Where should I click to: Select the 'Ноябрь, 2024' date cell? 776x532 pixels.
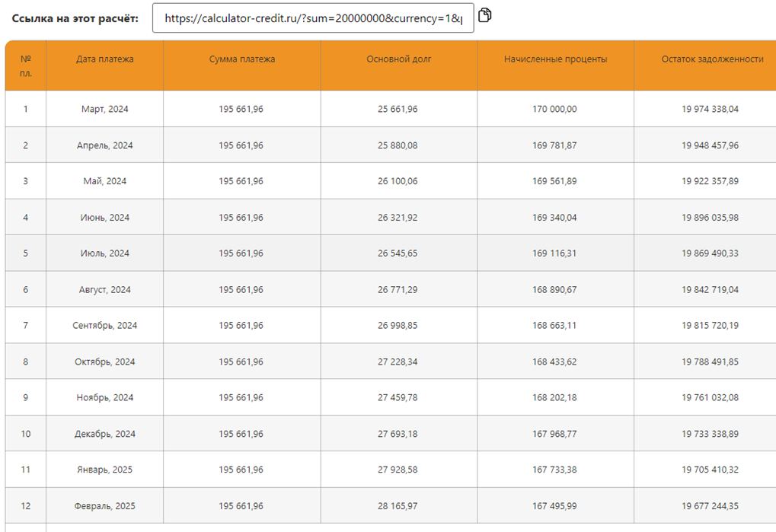(104, 397)
